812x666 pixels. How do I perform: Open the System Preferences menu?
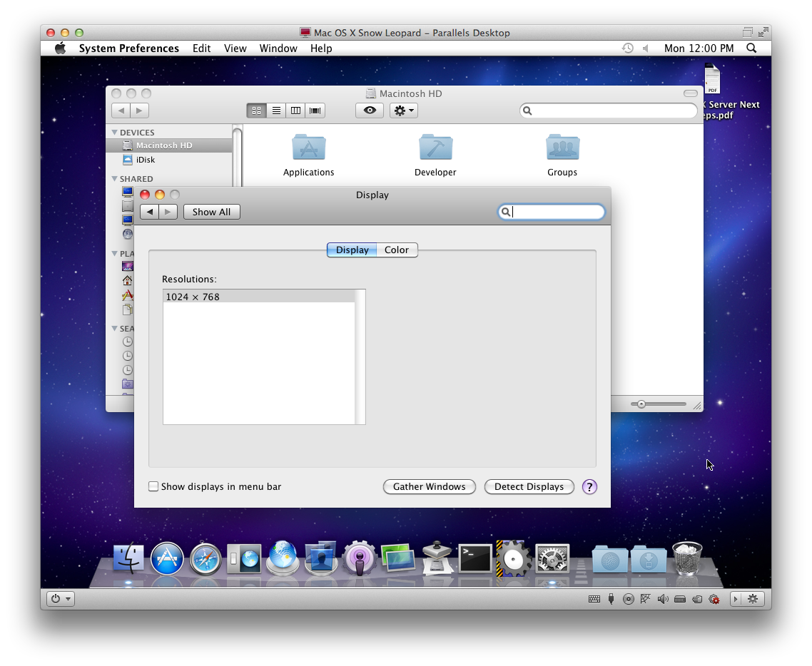pos(129,48)
